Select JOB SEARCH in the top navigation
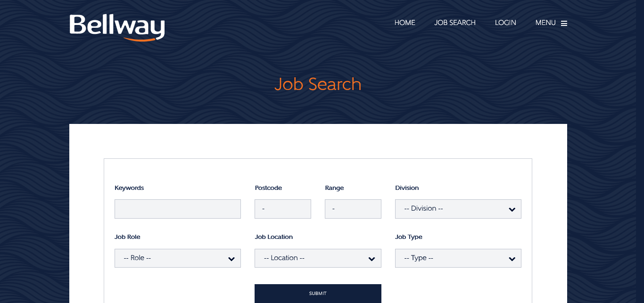 point(454,23)
